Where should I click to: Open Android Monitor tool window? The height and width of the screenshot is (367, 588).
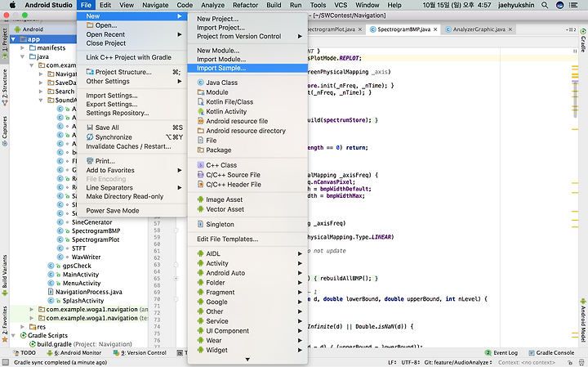[73, 353]
